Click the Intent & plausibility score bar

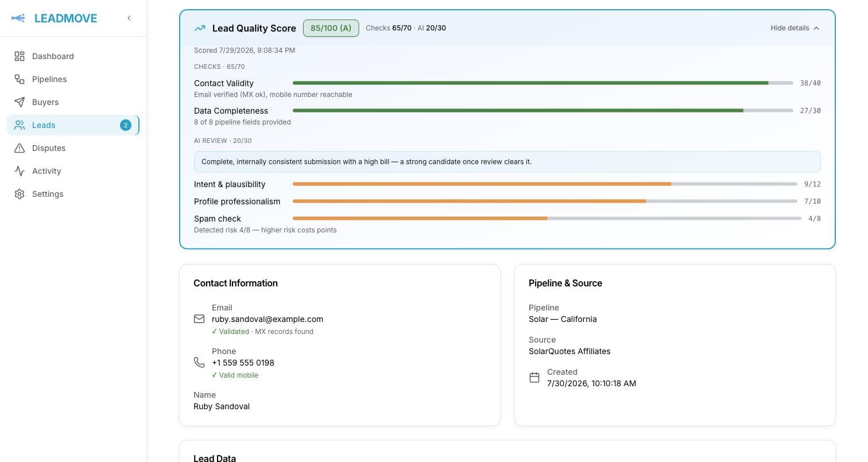pos(545,184)
